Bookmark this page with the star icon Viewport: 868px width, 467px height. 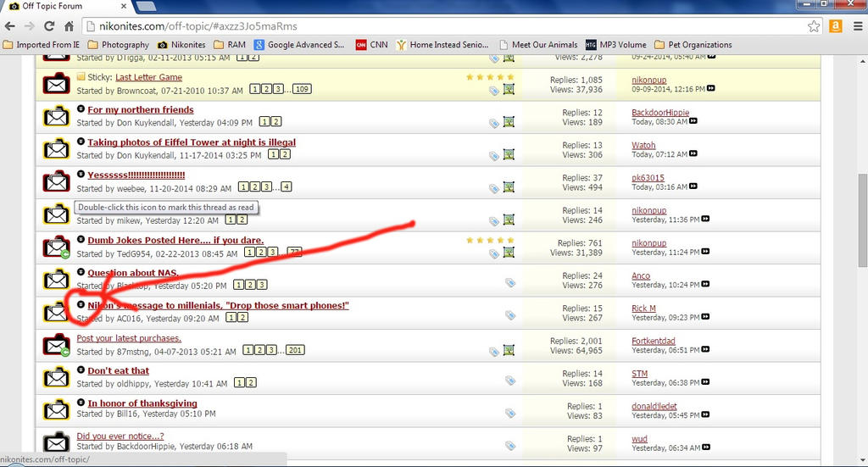(814, 25)
